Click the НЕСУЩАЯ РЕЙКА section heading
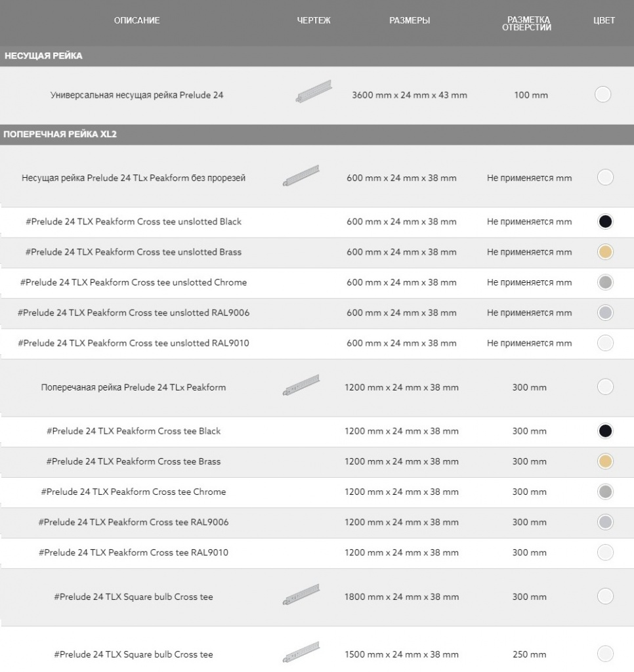The image size is (634, 672). click(x=43, y=56)
